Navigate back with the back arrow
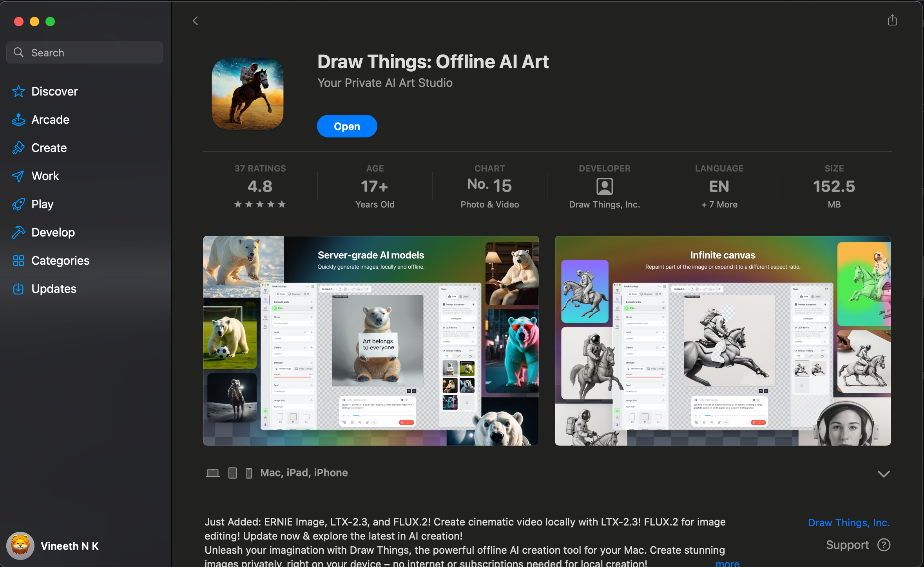 (195, 20)
